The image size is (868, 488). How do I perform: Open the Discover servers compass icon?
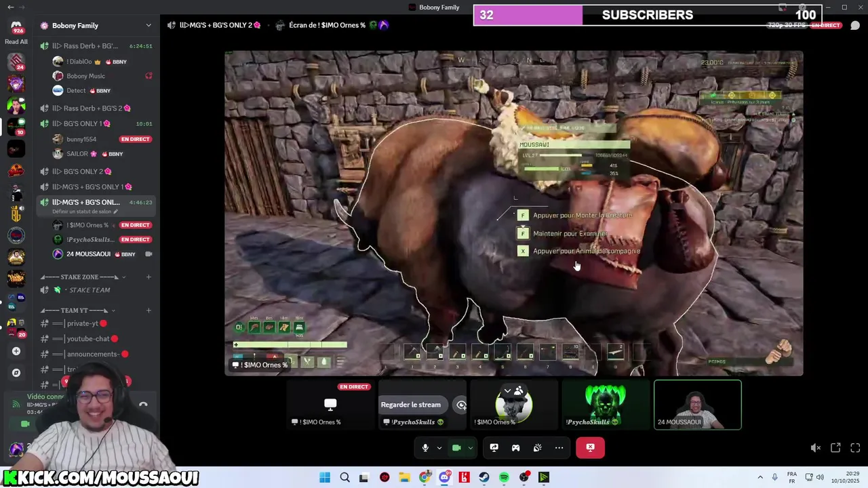tap(16, 372)
